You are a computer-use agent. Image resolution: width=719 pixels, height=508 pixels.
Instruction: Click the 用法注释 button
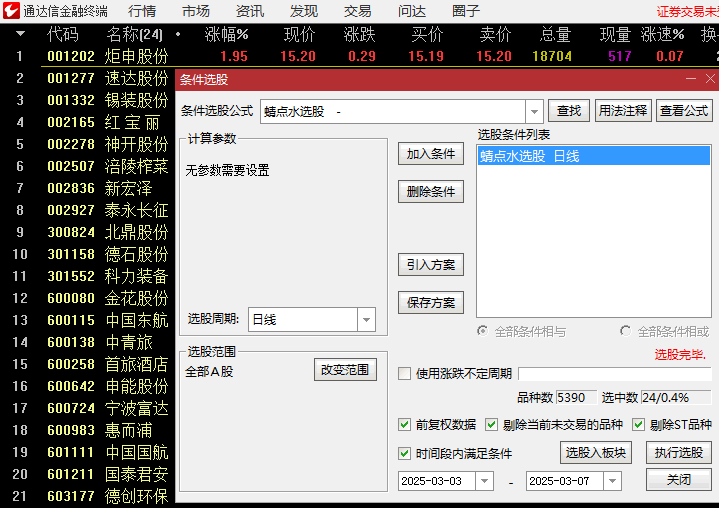(x=623, y=110)
